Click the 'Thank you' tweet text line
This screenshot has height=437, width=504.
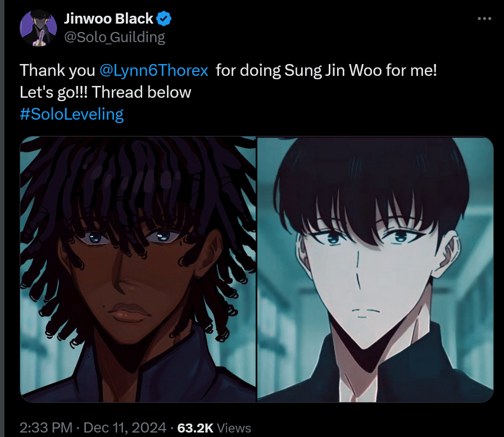point(228,70)
